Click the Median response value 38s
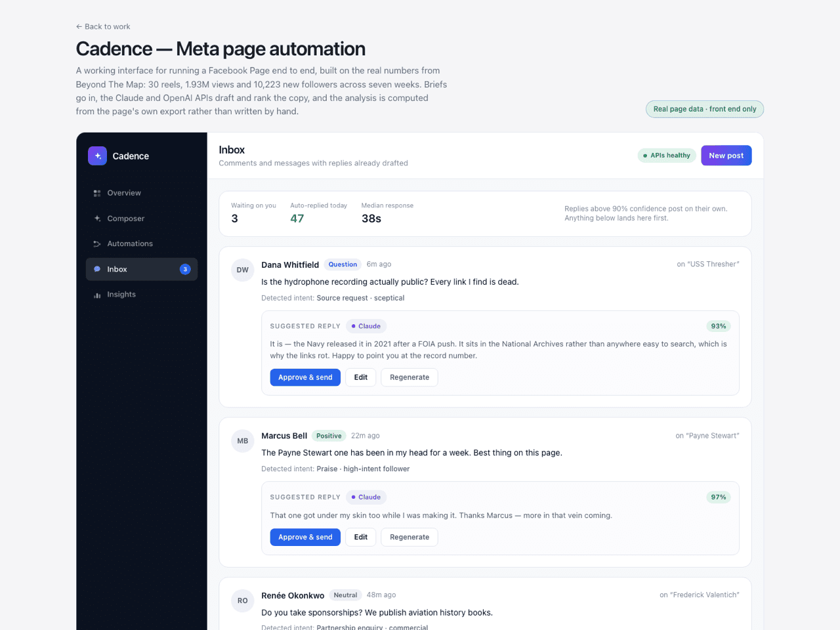The height and width of the screenshot is (630, 840). (x=371, y=219)
